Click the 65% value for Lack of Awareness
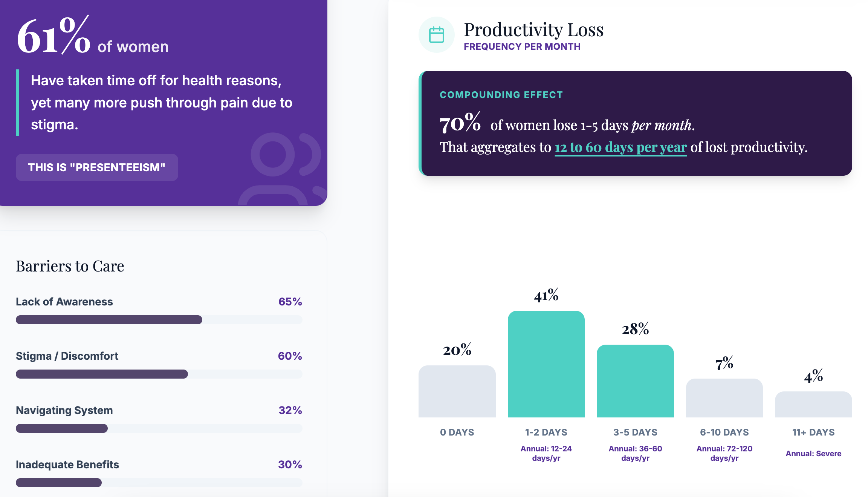The image size is (868, 497). pos(290,302)
